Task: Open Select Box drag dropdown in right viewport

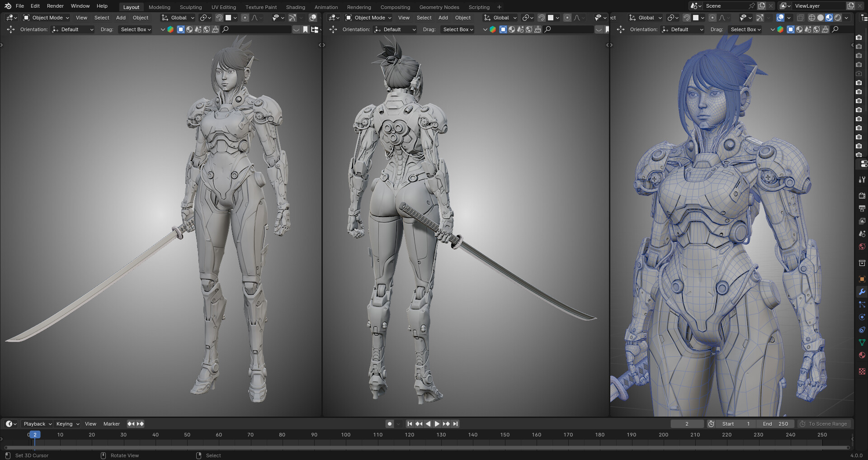Action: [745, 29]
